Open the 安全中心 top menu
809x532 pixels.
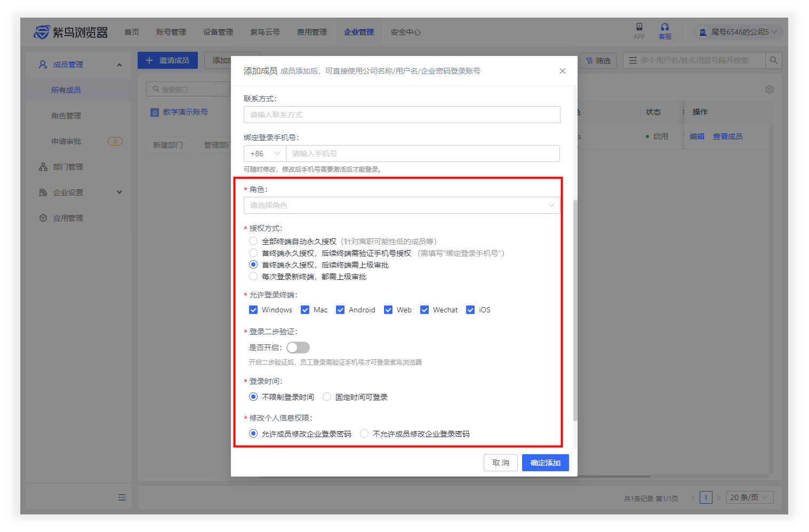[x=405, y=32]
